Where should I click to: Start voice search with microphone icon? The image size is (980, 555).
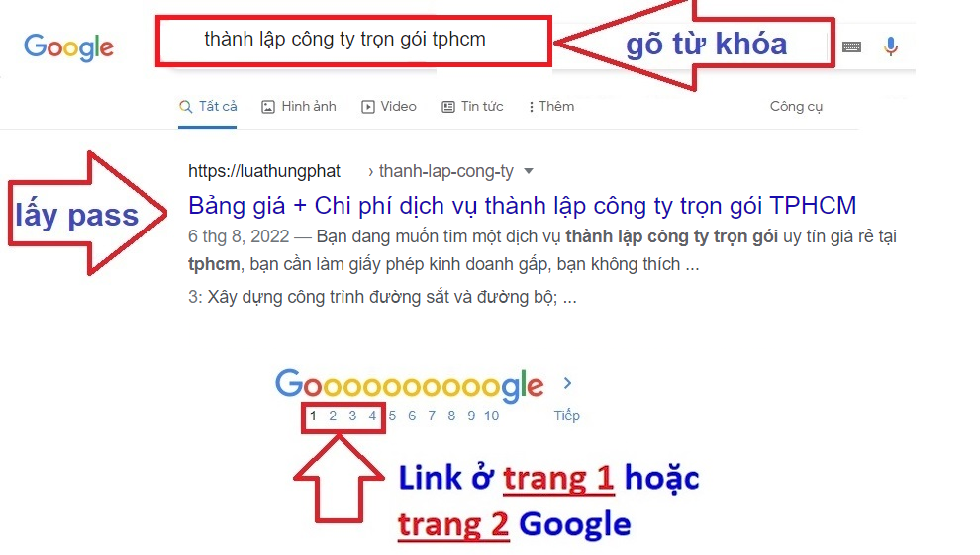(x=891, y=46)
